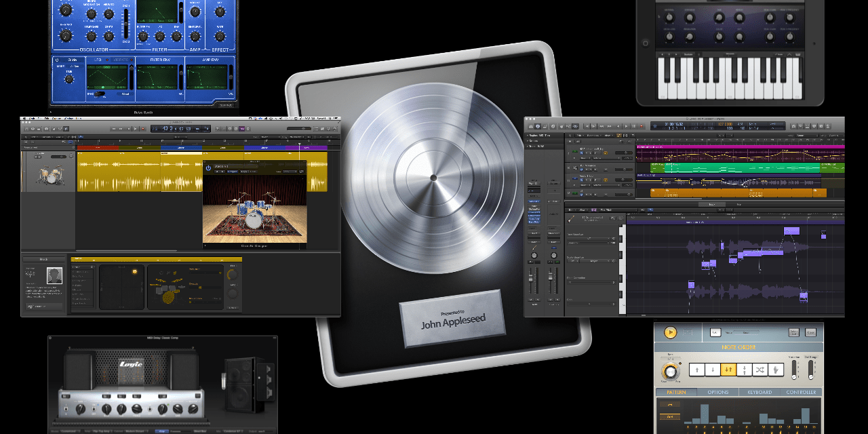Click Play in the left Logic window transport

tap(136, 129)
